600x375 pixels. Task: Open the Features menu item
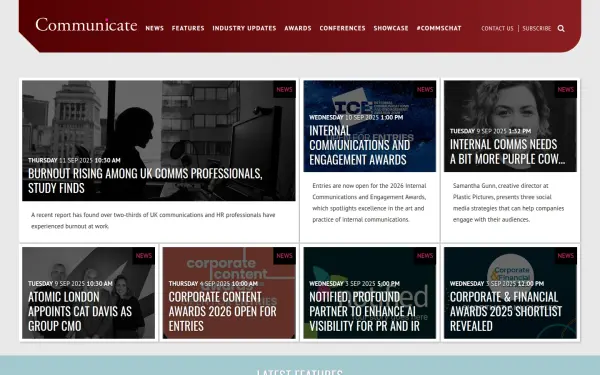[188, 28]
